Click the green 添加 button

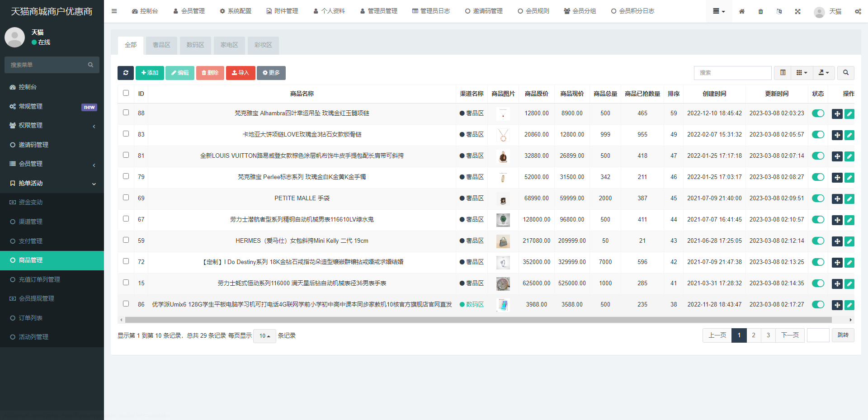click(150, 73)
